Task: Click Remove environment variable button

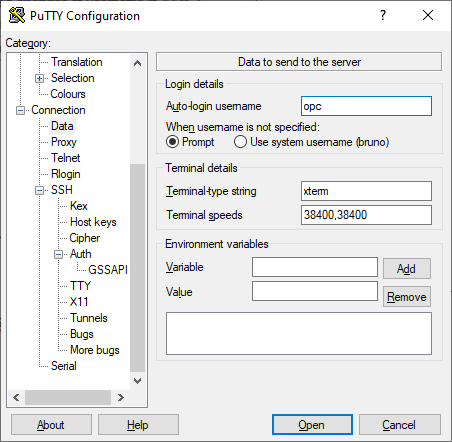Action: point(407,296)
